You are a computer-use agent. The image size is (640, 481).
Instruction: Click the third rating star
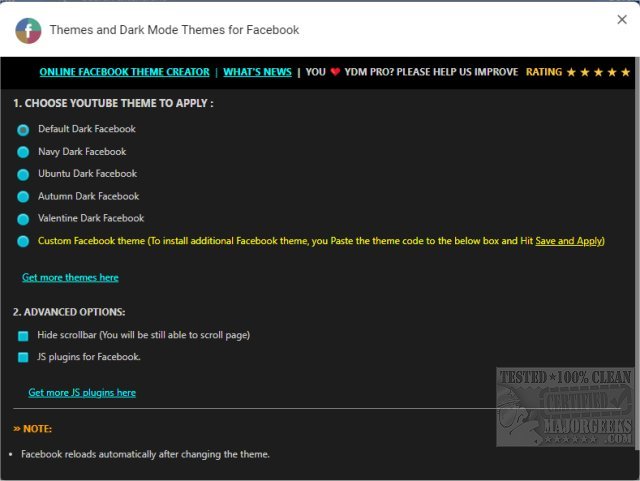click(598, 72)
